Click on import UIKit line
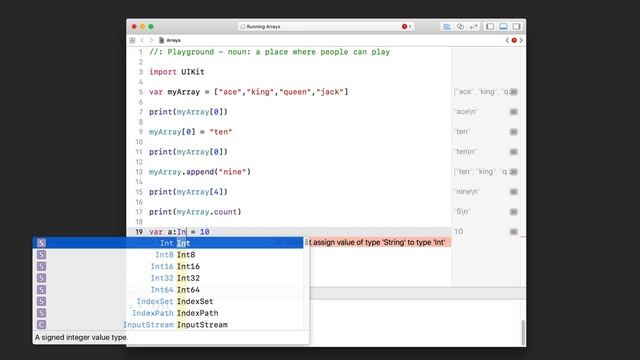Viewport: 640px width, 360px height. click(176, 72)
